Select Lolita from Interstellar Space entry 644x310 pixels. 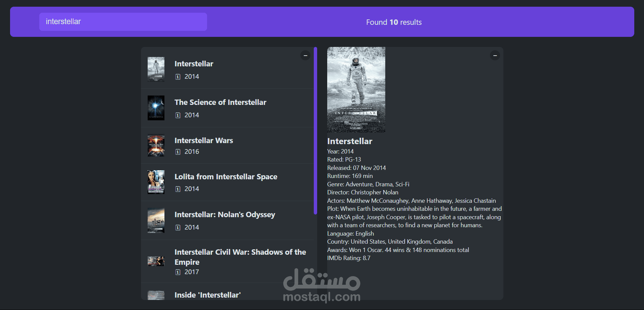228,182
